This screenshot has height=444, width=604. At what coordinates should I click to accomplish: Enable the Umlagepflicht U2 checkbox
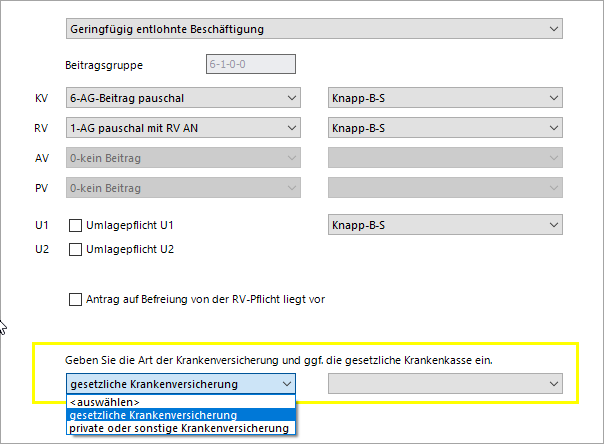click(75, 250)
